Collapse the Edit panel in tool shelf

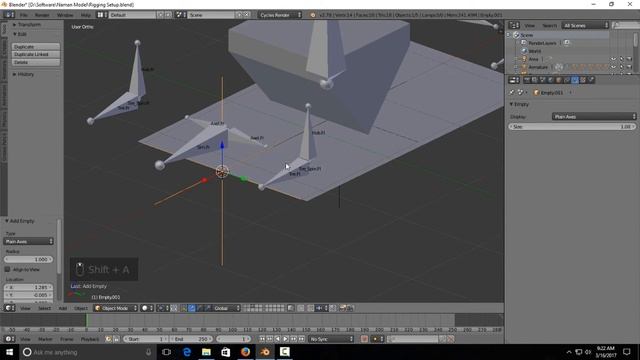coord(20,34)
